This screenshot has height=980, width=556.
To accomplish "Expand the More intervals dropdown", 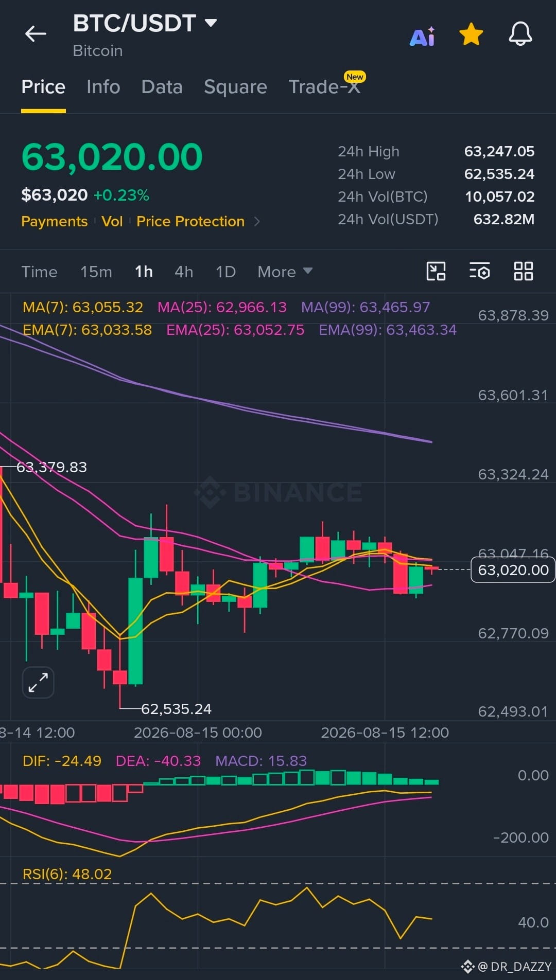I will pos(285,272).
